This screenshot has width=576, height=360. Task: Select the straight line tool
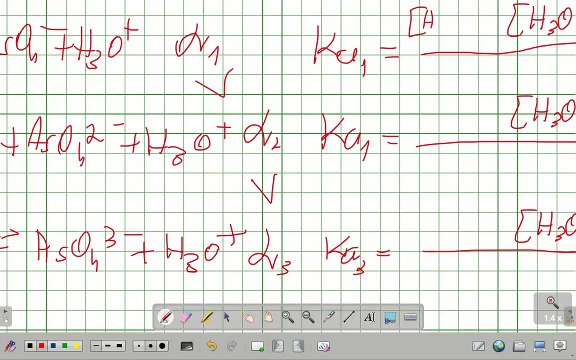pos(349,317)
